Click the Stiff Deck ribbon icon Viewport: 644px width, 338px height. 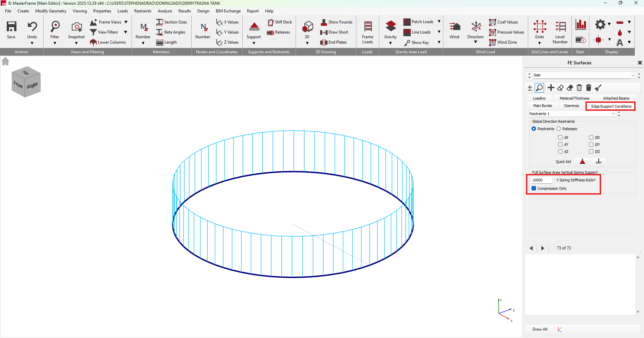pos(271,22)
